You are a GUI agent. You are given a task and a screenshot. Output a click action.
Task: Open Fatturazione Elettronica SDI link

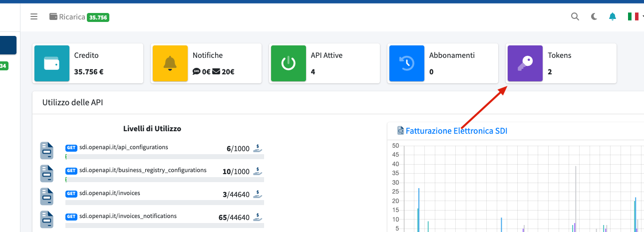(456, 131)
